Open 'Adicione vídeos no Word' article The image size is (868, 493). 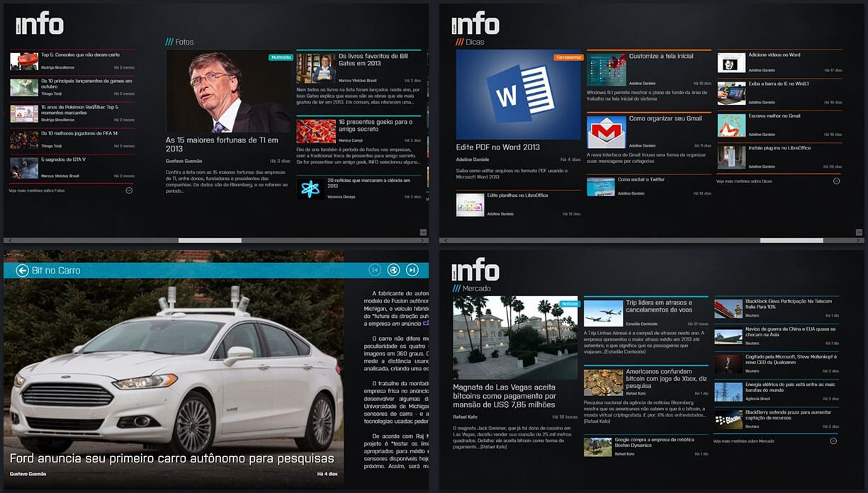774,55
